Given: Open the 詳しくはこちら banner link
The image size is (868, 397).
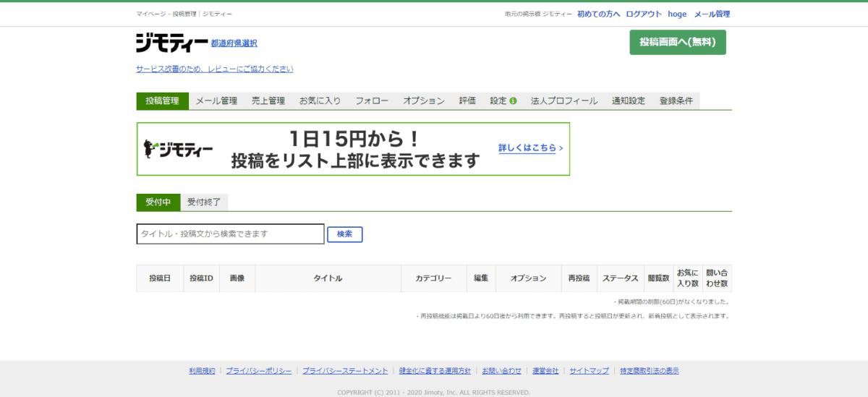Looking at the screenshot, I should click(529, 148).
